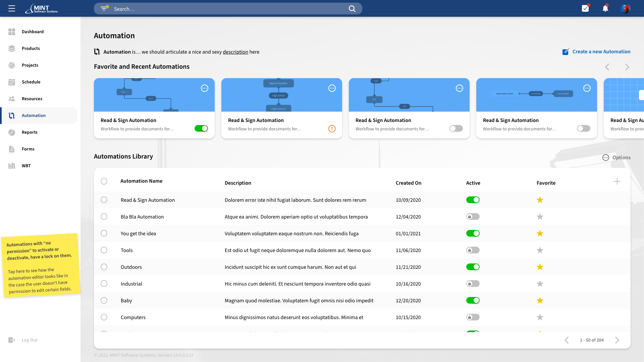Toggle favorite star for Bla Bla Automation
The image size is (644, 362).
coord(540,217)
